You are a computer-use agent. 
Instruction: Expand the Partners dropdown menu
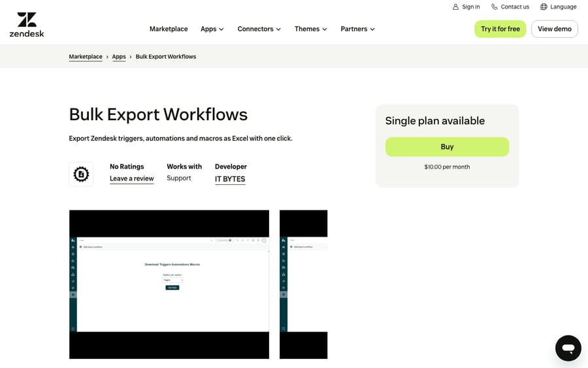(x=358, y=29)
